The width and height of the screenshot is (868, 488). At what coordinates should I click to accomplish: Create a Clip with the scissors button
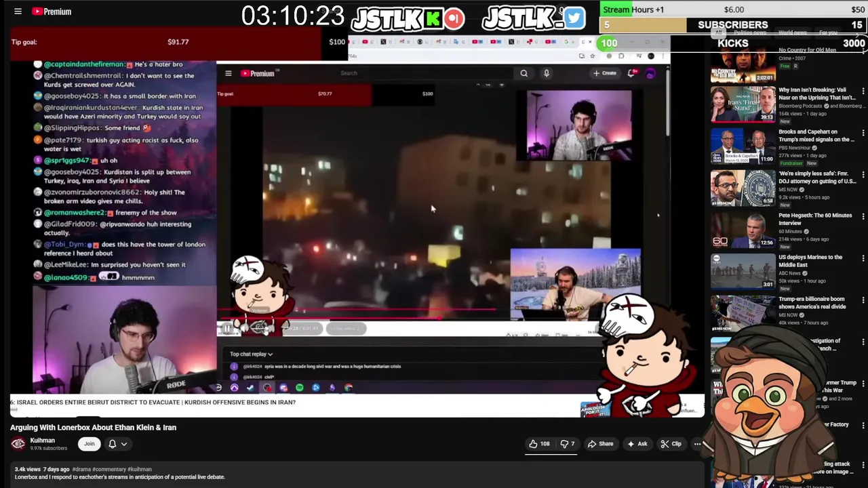[671, 444]
